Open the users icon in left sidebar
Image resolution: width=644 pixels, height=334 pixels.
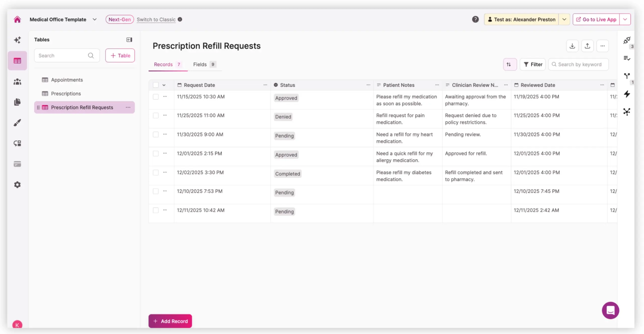point(17,81)
